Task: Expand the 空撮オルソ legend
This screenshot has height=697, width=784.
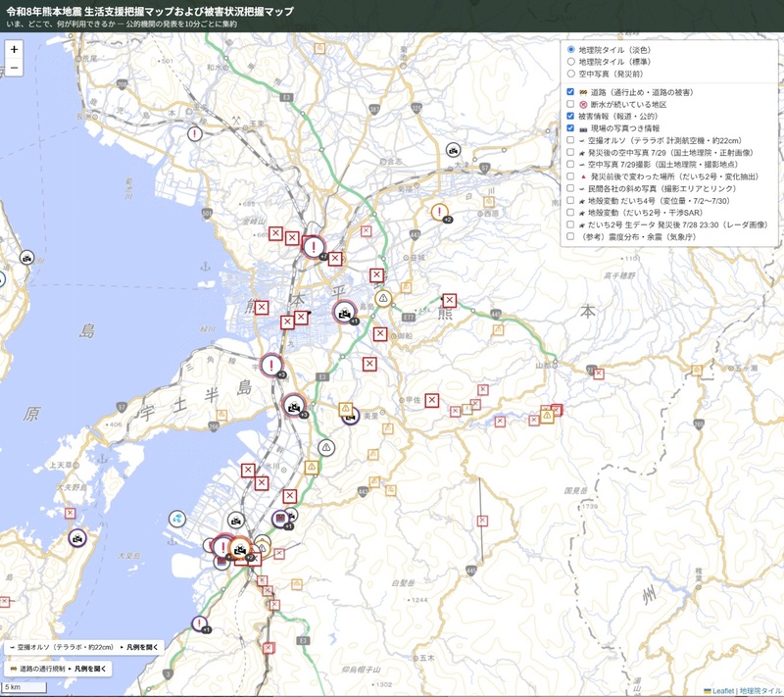Action: point(142,647)
